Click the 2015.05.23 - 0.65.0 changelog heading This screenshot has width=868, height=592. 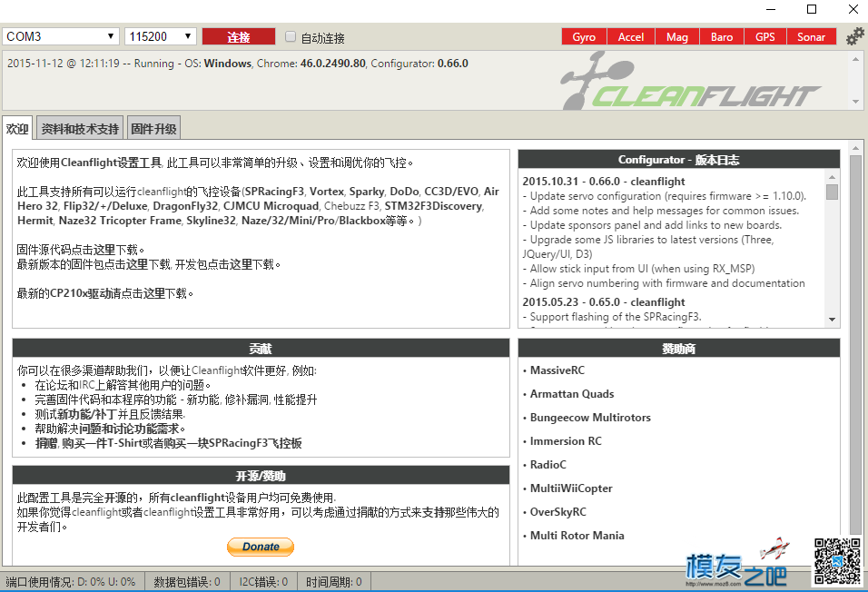pyautogui.click(x=604, y=301)
